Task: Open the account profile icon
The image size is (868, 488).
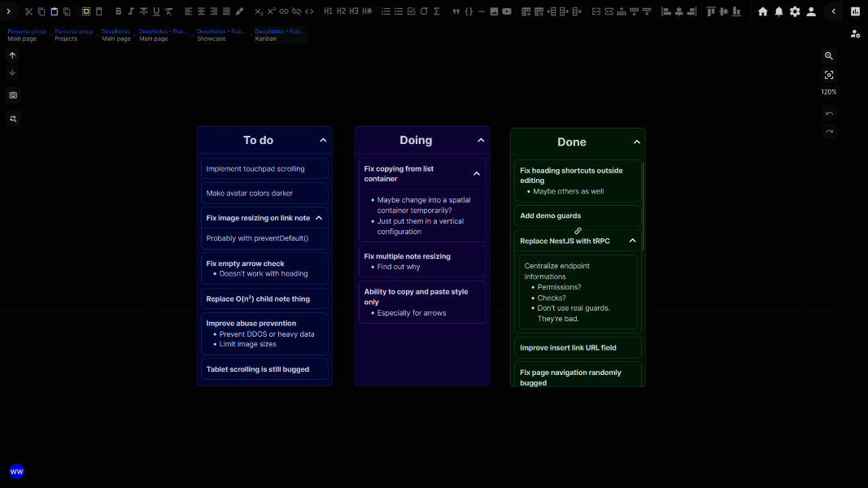Action: (811, 11)
